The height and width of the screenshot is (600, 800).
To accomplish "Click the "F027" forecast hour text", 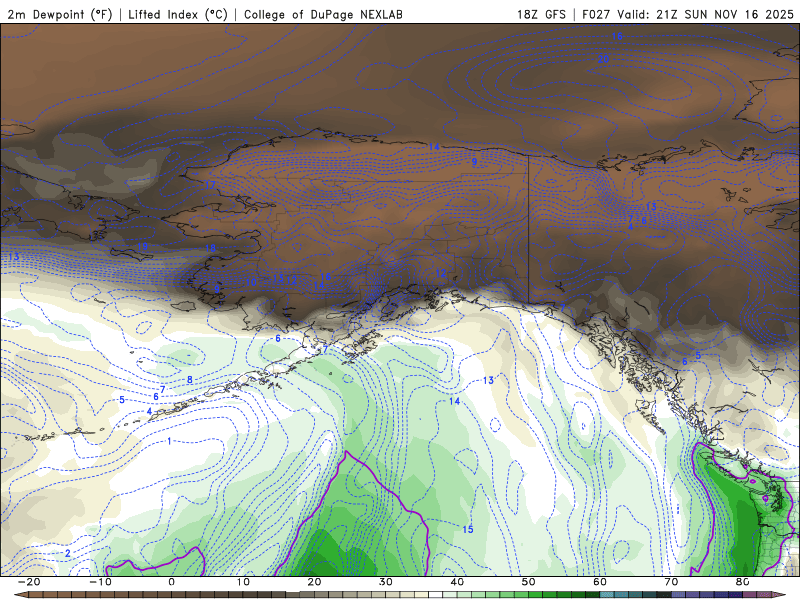I will point(596,14).
